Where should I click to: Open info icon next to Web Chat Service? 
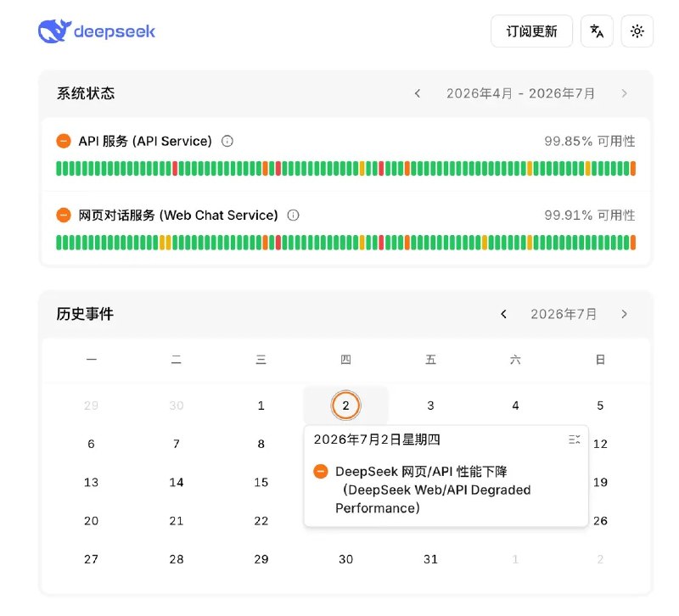293,216
